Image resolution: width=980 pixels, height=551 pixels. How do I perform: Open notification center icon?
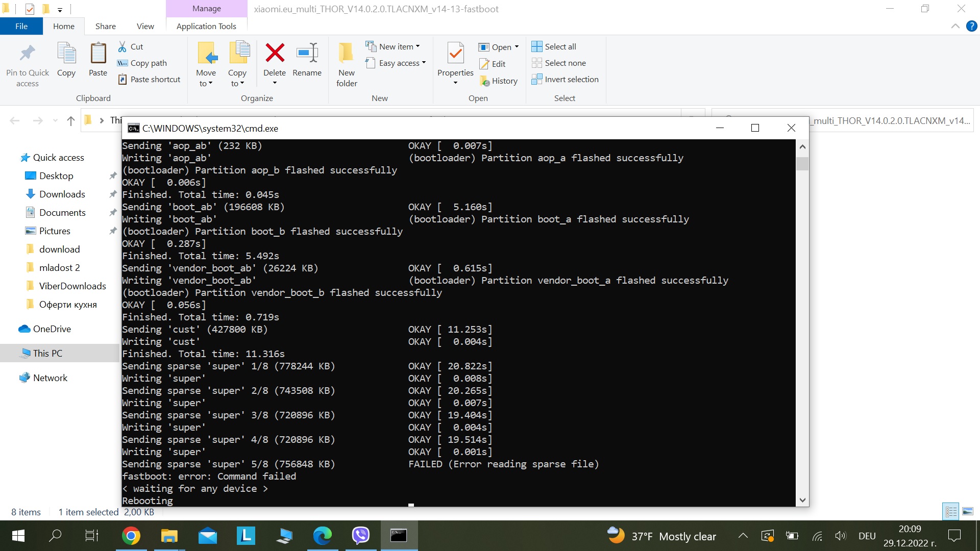[x=954, y=536]
